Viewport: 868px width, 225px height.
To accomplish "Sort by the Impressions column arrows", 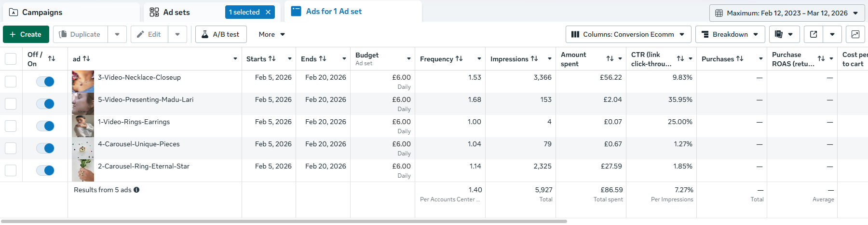I will pos(534,58).
